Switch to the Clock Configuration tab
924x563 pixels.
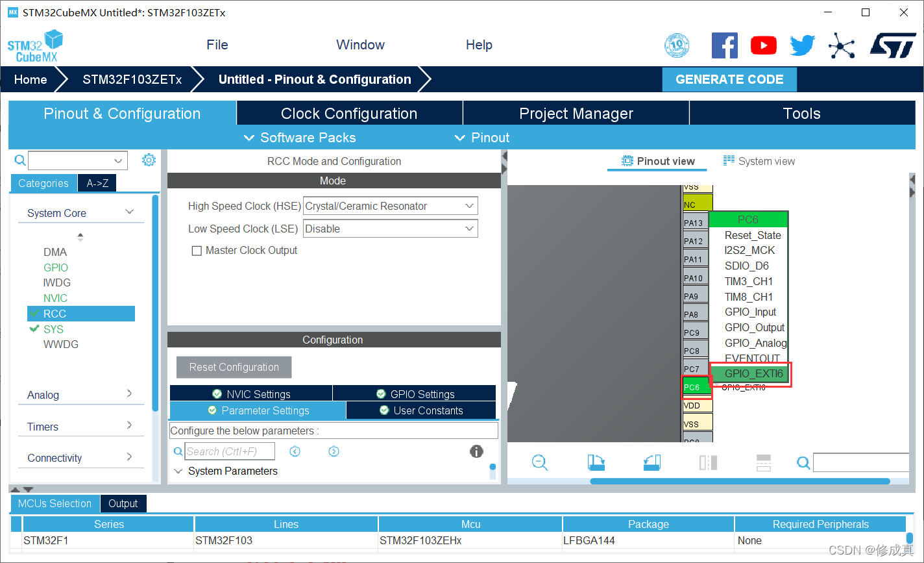tap(349, 114)
